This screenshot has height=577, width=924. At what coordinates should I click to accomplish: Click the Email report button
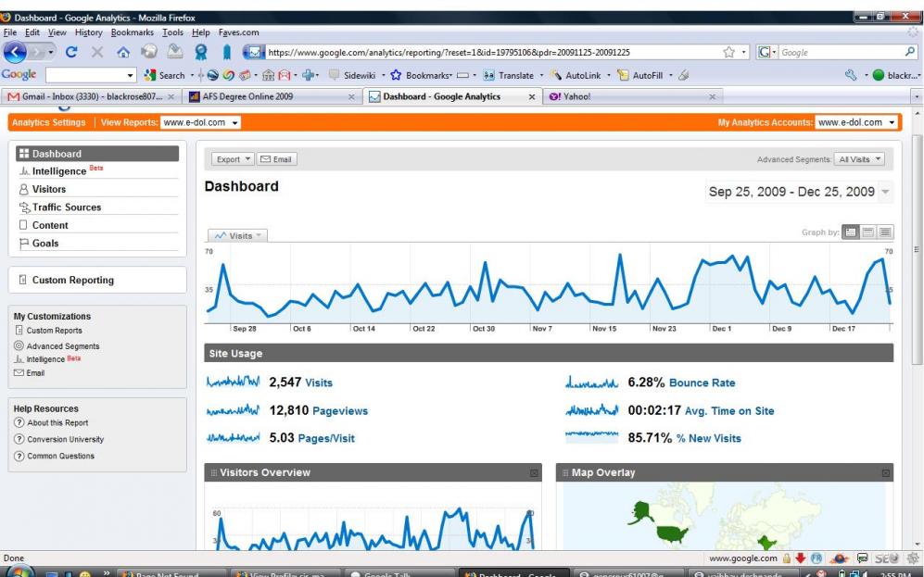(x=276, y=159)
